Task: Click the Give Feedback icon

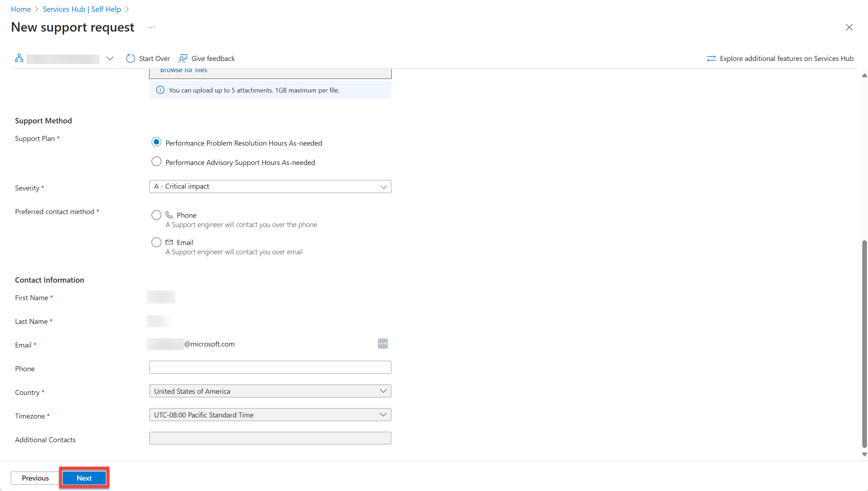Action: 183,58
